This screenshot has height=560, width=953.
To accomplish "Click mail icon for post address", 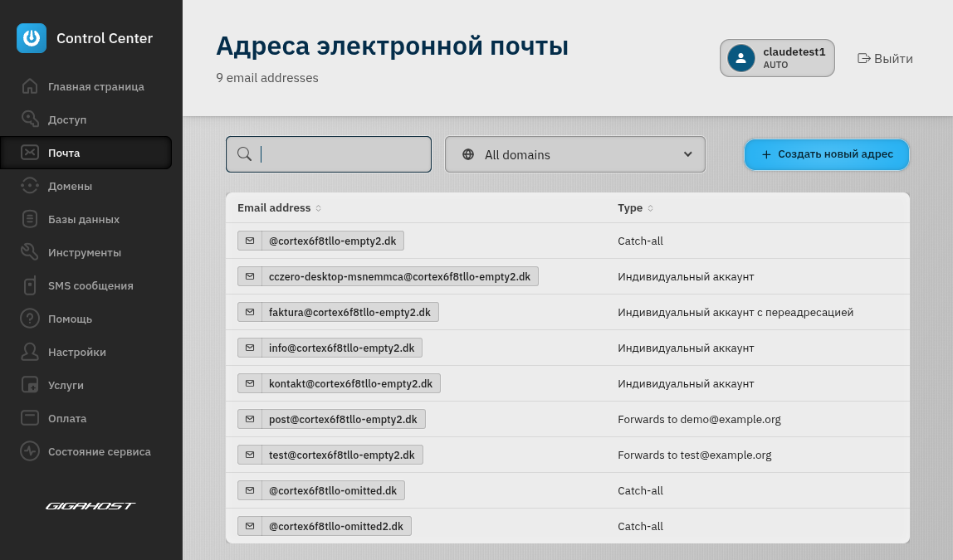I will [250, 419].
